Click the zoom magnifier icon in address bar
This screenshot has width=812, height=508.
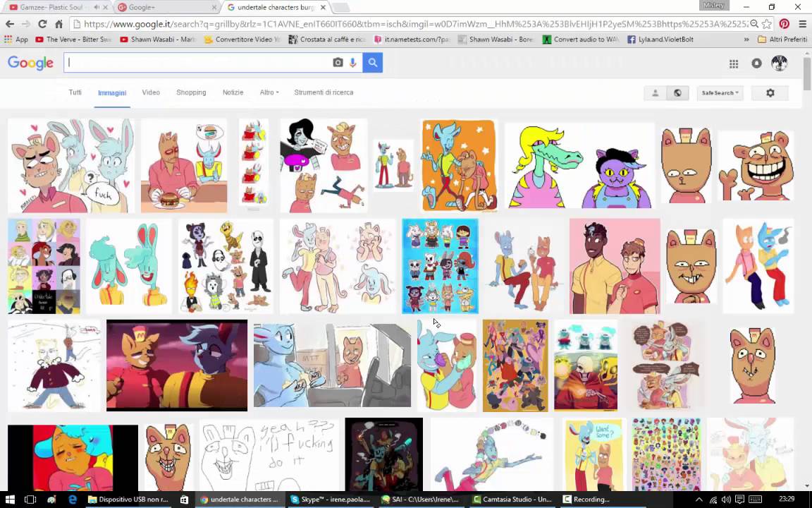point(754,24)
